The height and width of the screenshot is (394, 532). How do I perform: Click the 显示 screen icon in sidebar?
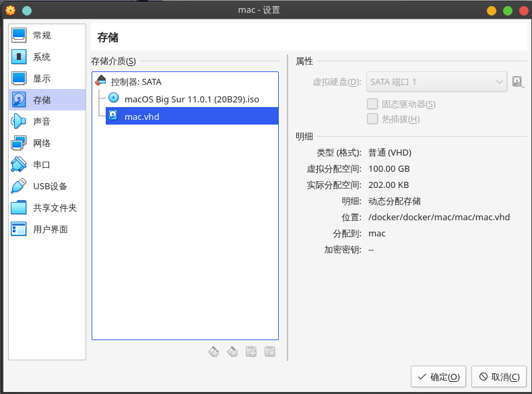pos(19,78)
